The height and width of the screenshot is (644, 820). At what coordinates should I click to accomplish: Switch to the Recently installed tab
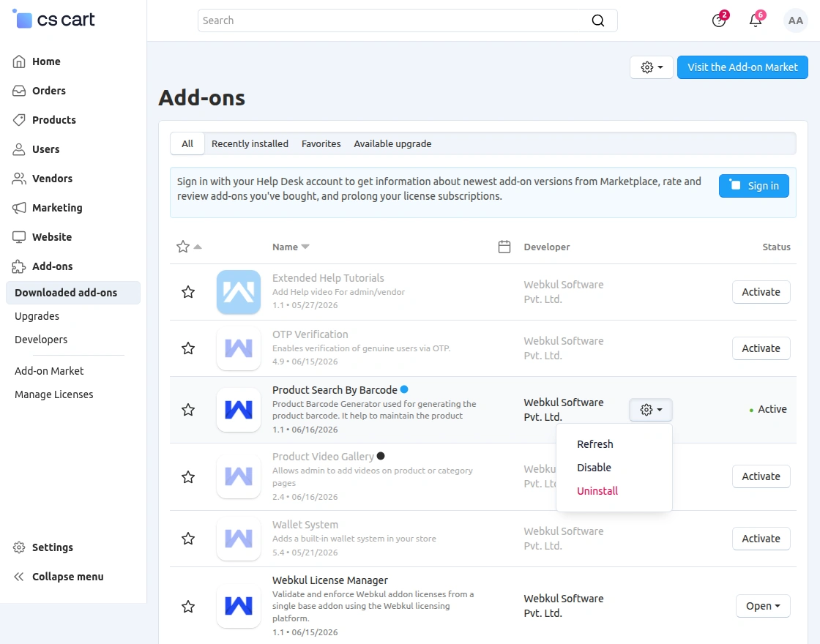pos(250,143)
